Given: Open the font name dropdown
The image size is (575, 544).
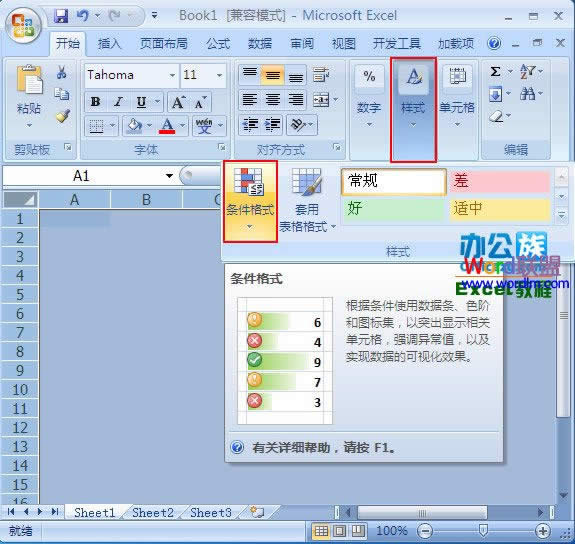Looking at the screenshot, I should (172, 76).
